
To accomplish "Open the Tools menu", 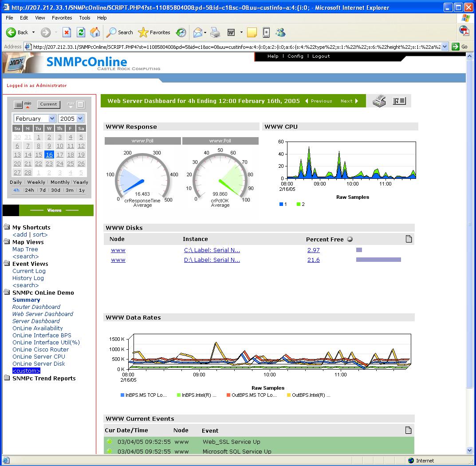I will (85, 18).
